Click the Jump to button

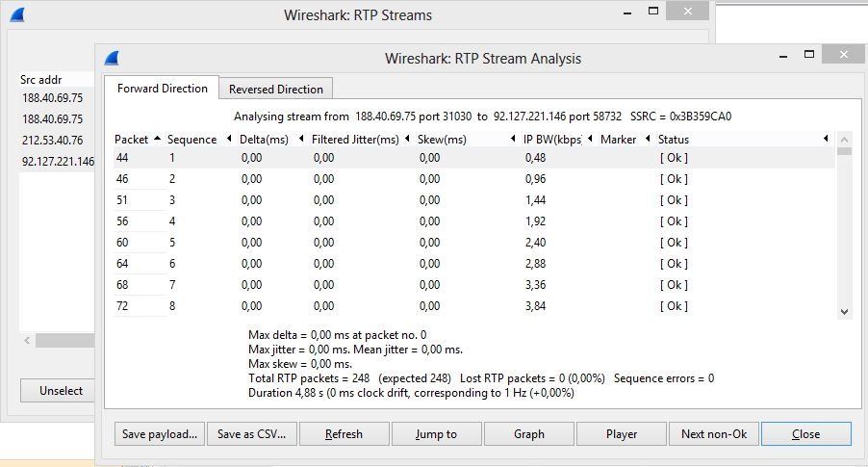click(436, 434)
